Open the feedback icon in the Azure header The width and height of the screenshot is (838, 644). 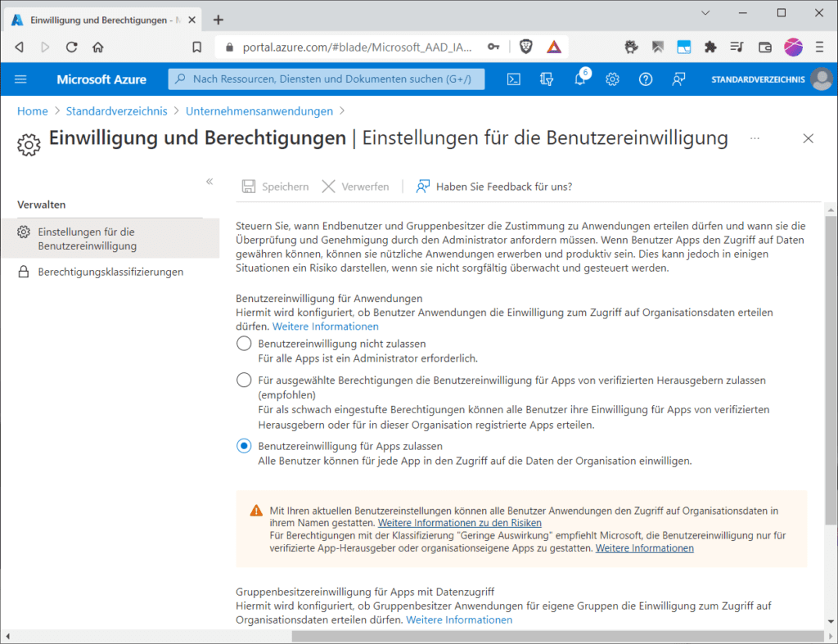[678, 79]
